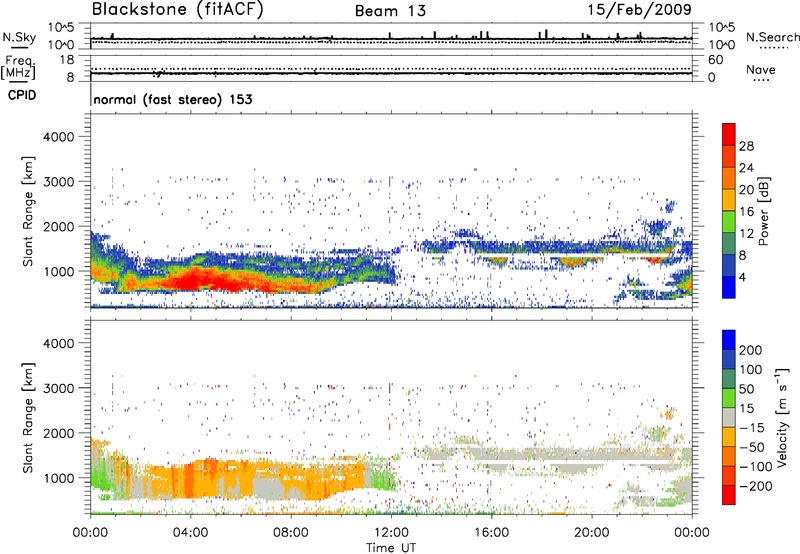Click the date "15/Feb/2009"
This screenshot has width=800, height=554.
click(639, 9)
